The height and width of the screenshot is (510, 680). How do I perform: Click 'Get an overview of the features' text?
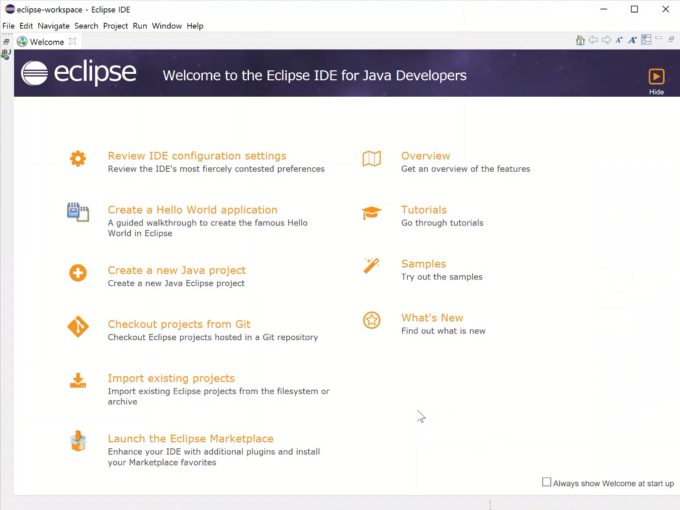tap(465, 169)
